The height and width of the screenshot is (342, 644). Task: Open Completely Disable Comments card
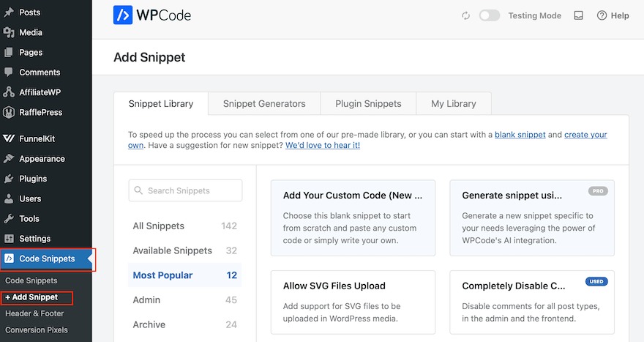click(x=532, y=302)
